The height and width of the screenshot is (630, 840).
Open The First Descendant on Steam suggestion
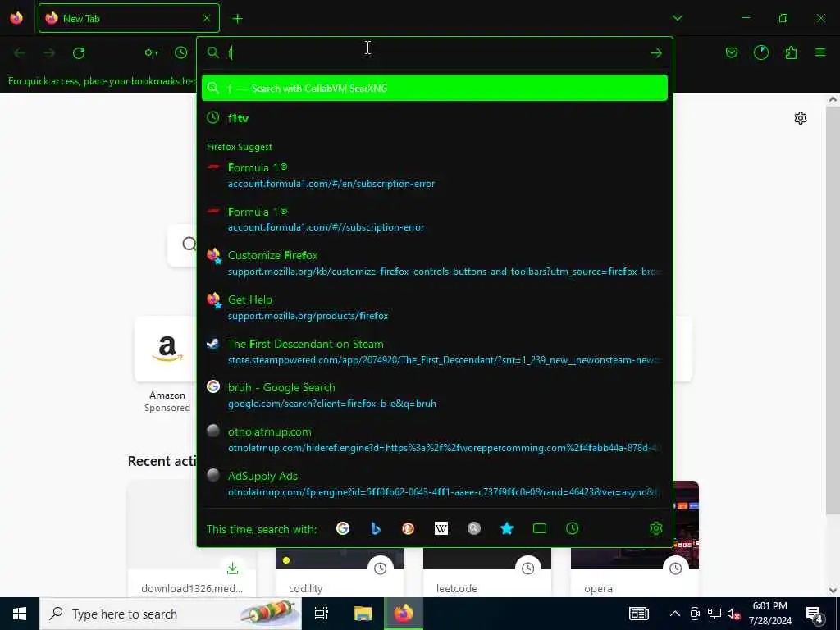(x=435, y=351)
